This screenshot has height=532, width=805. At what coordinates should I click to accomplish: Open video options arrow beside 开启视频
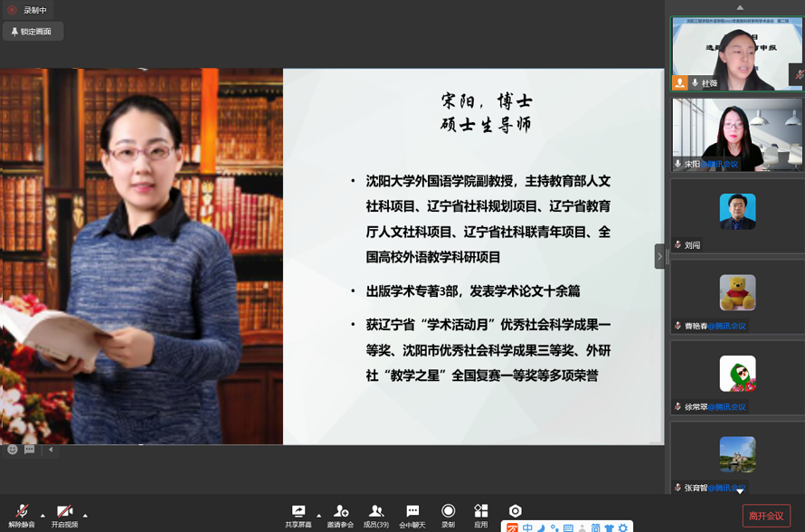tap(85, 515)
